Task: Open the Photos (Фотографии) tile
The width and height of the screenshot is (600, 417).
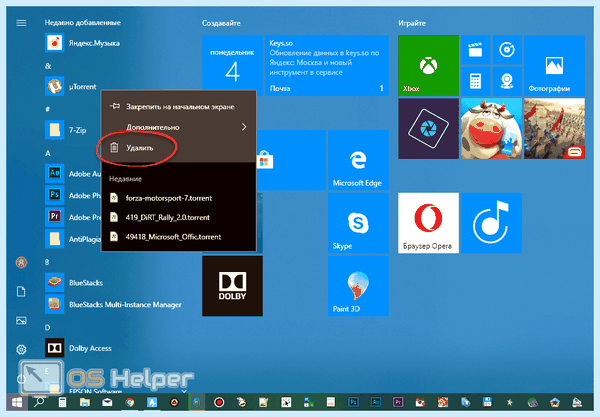Action: [554, 65]
